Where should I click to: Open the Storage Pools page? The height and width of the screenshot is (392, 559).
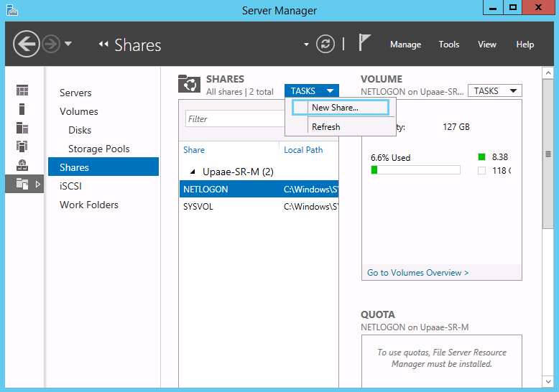pyautogui.click(x=98, y=149)
